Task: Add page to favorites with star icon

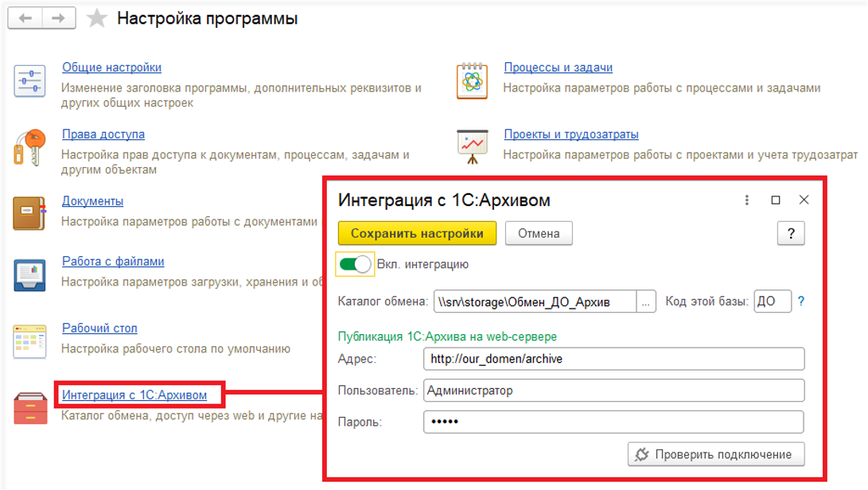Action: tap(97, 18)
